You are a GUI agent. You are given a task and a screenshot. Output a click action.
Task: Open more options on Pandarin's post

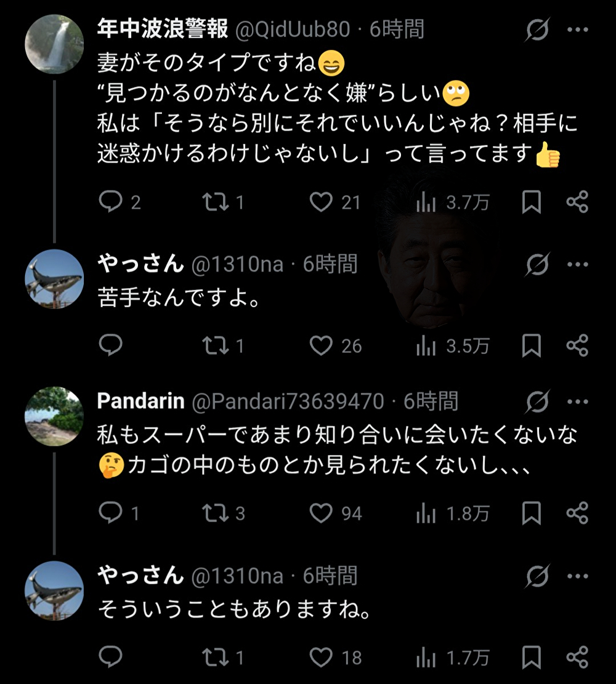click(577, 402)
